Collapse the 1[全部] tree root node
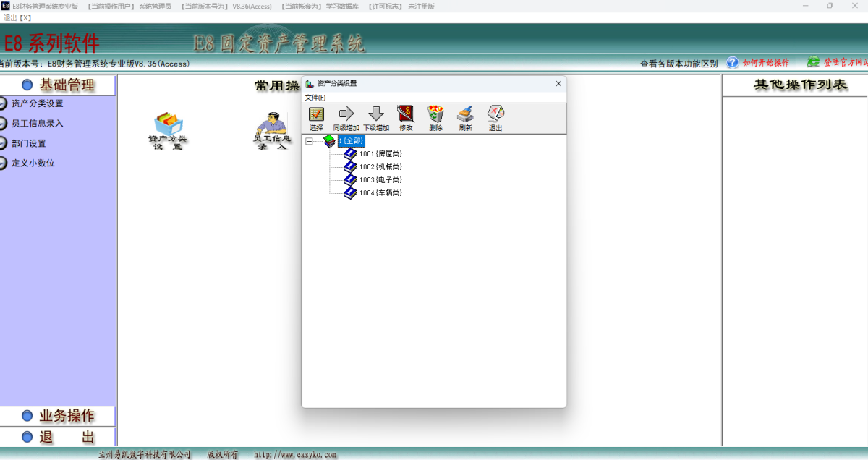This screenshot has width=868, height=460. 309,142
